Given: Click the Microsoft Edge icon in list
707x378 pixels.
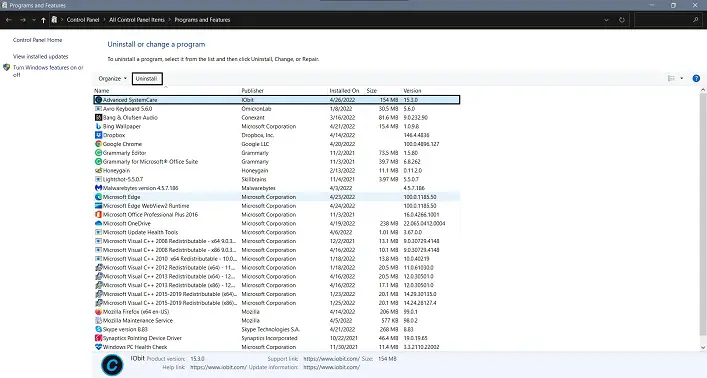Looking at the screenshot, I should (98, 197).
